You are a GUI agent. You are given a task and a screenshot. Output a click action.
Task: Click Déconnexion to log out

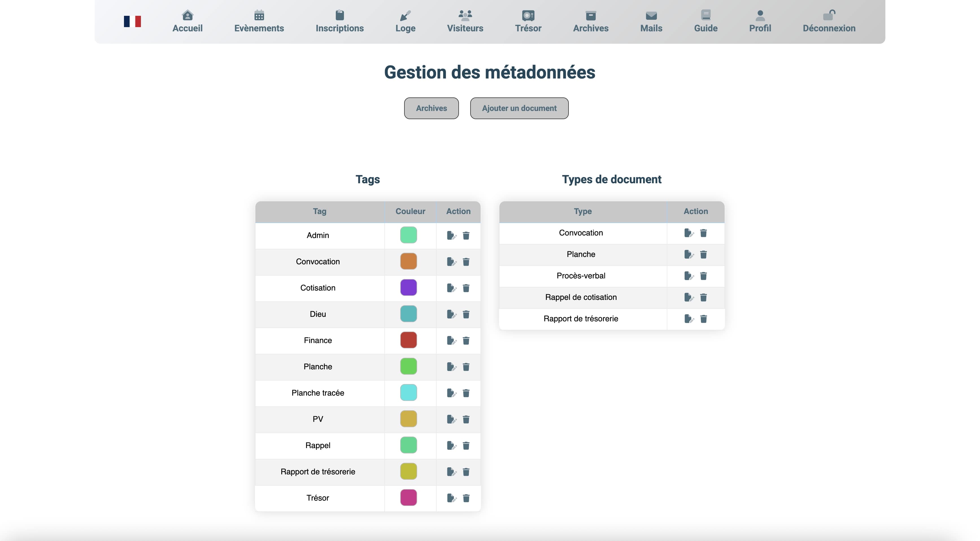click(829, 21)
